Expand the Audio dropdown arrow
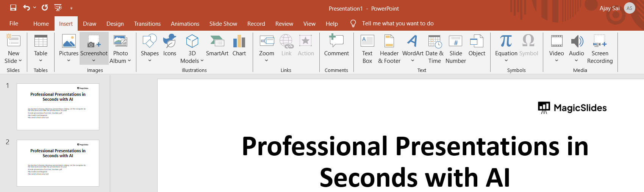The width and height of the screenshot is (644, 192). [x=577, y=61]
